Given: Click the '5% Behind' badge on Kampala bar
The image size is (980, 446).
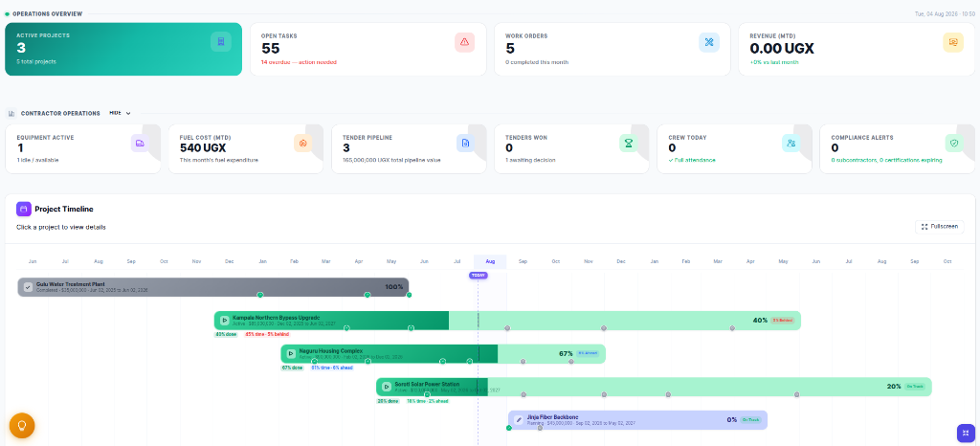Looking at the screenshot, I should (x=783, y=320).
